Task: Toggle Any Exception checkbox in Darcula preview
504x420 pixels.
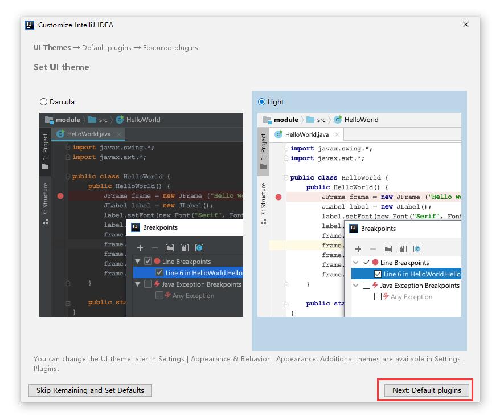Action: pyautogui.click(x=159, y=296)
